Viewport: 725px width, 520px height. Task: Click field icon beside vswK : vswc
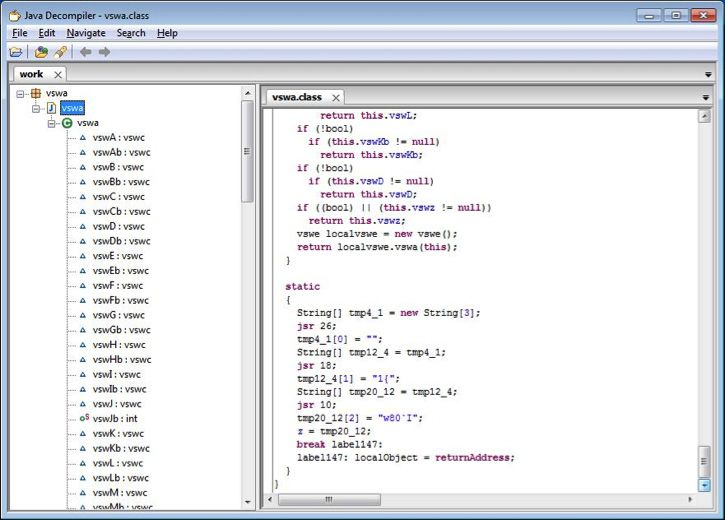pyautogui.click(x=83, y=434)
